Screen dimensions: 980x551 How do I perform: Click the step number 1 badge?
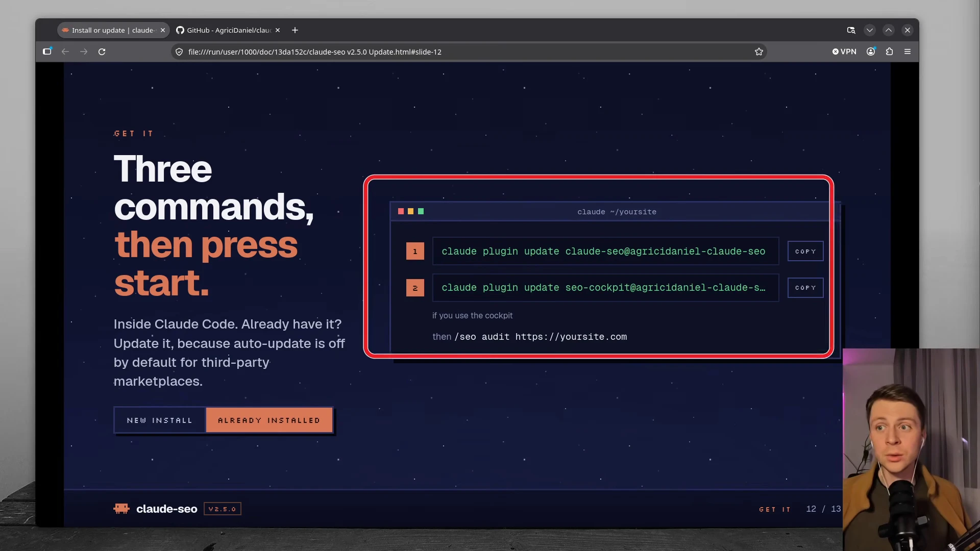point(415,251)
